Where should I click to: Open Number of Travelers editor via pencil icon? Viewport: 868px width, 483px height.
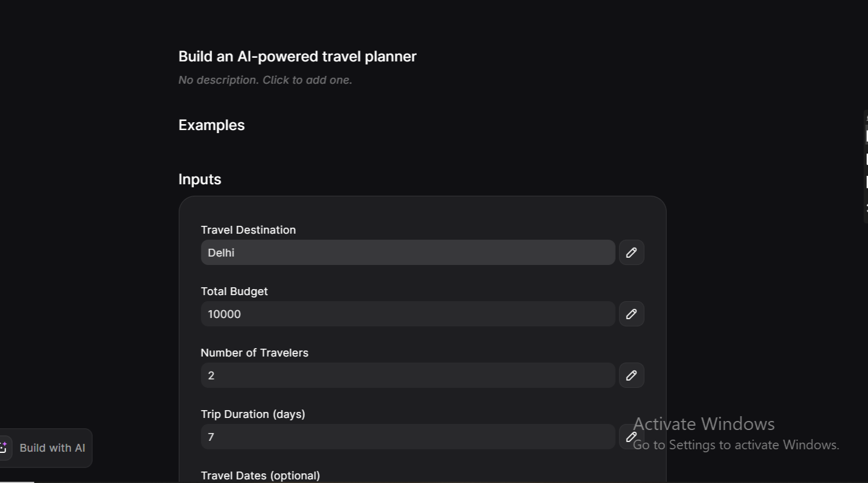point(631,375)
